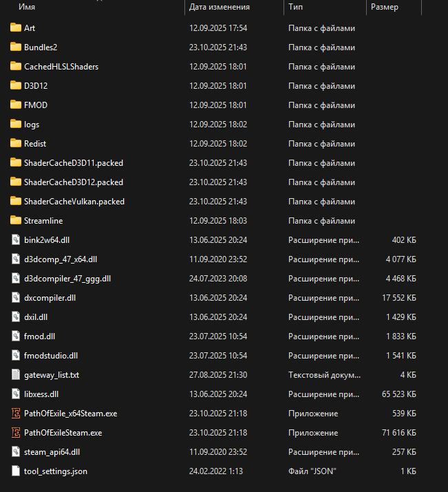
Task: Click the d3dcompiler_47_ggg.dll file icon
Action: click(16, 278)
